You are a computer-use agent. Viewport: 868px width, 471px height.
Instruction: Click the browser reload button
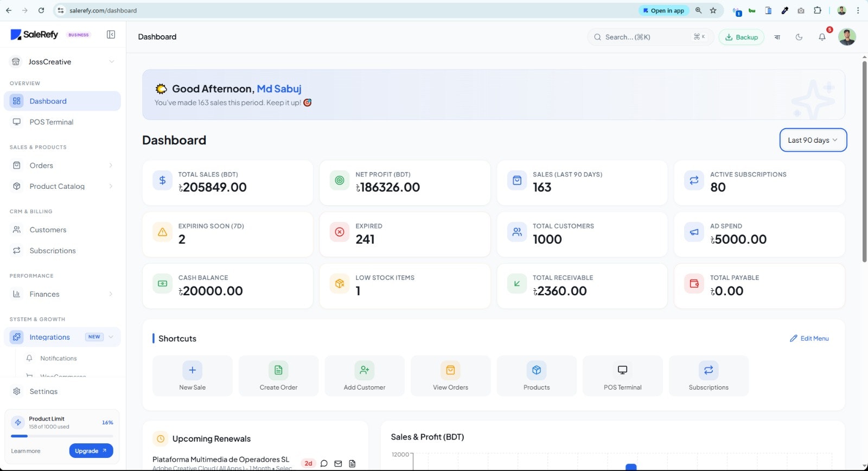pos(41,10)
